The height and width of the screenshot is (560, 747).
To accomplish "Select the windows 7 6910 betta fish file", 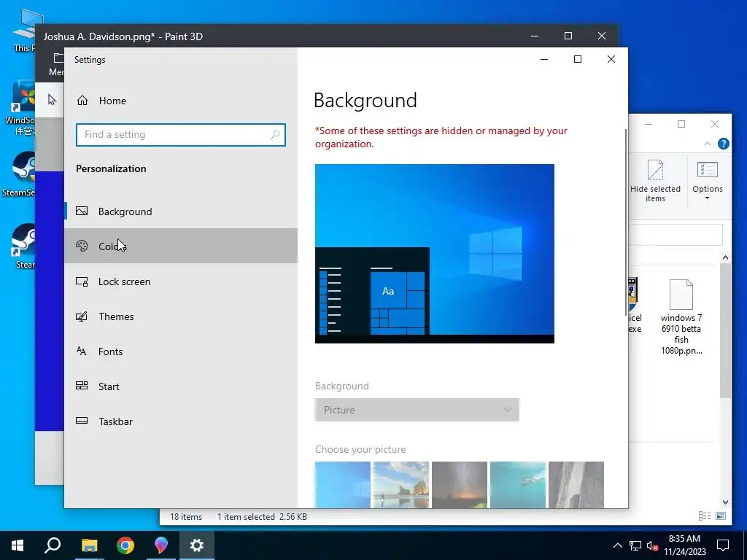I will (681, 317).
